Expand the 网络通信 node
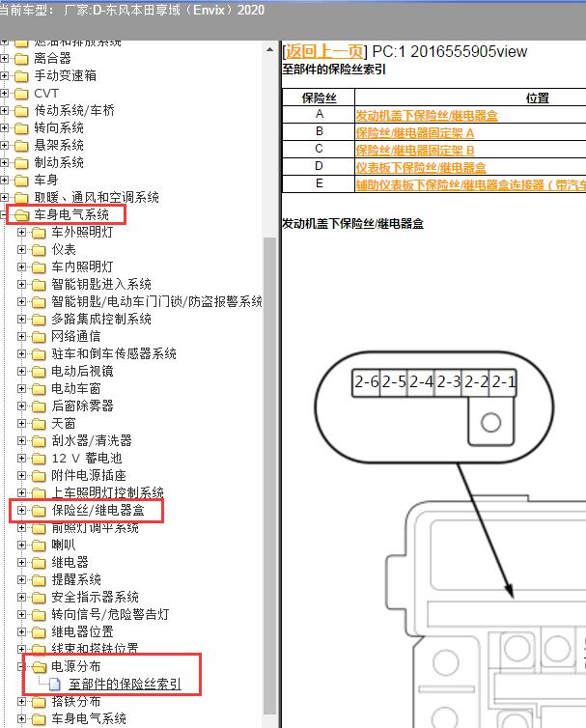Image resolution: width=586 pixels, height=728 pixels. 21,337
